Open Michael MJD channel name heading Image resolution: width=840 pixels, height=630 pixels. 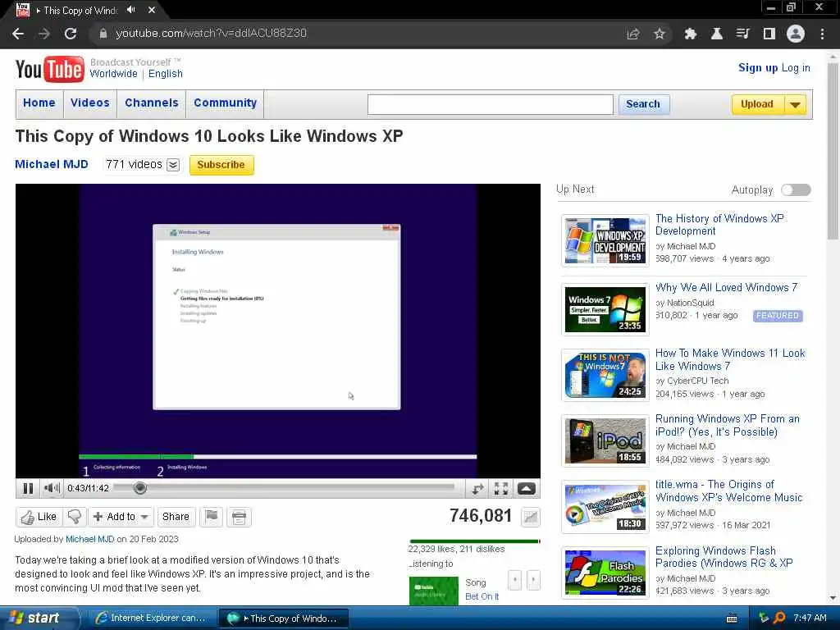point(52,164)
